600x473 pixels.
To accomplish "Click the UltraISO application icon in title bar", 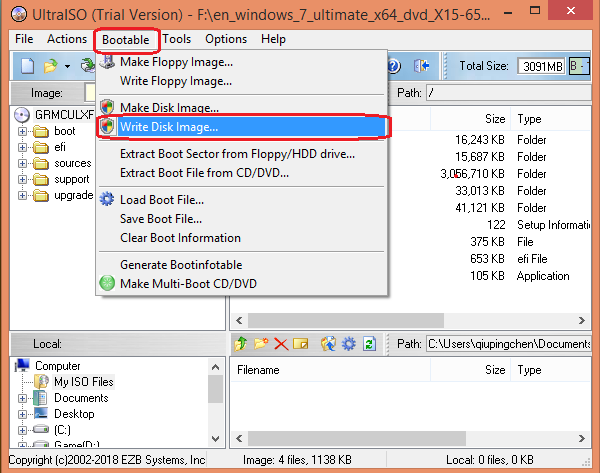I will pos(19,15).
